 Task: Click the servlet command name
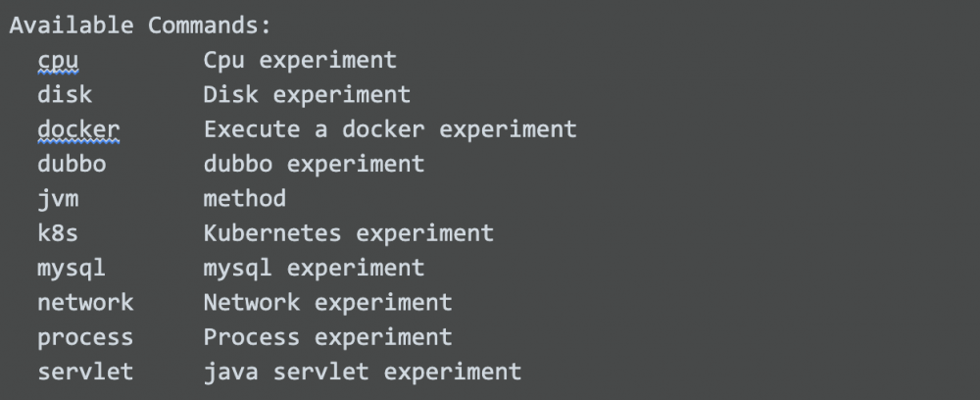pyautogui.click(x=85, y=372)
